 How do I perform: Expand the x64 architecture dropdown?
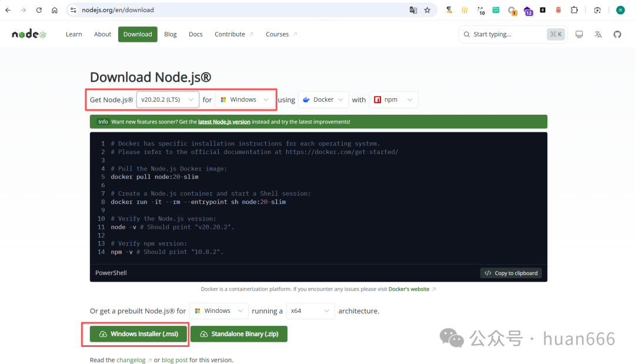(310, 311)
